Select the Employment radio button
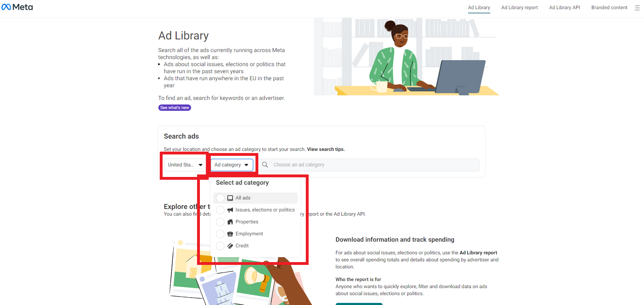This screenshot has height=305, width=644. 220,234
